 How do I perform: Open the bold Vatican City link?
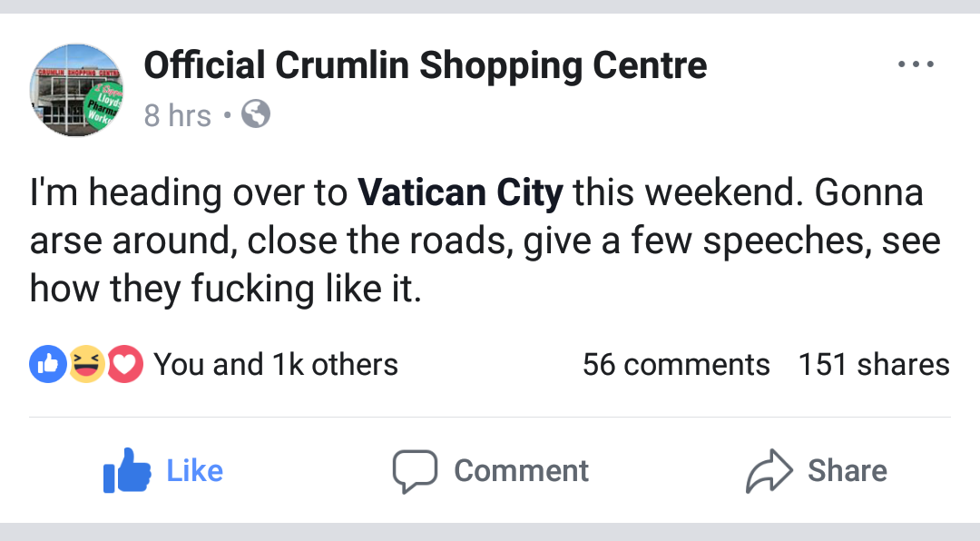point(460,192)
